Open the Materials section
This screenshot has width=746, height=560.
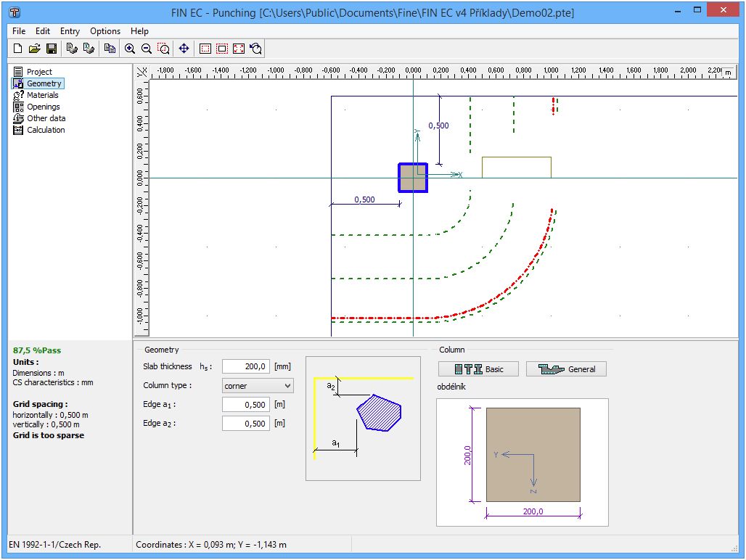pos(42,95)
